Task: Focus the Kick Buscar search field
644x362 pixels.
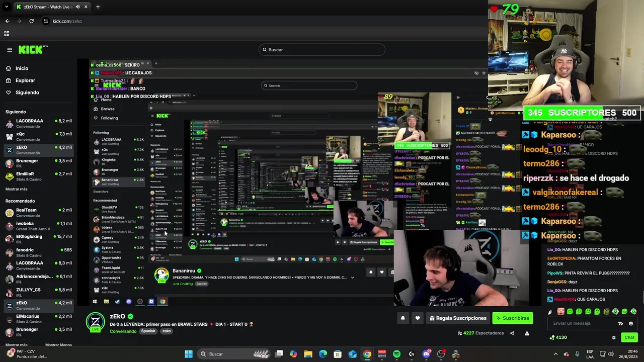Action: [322, 50]
